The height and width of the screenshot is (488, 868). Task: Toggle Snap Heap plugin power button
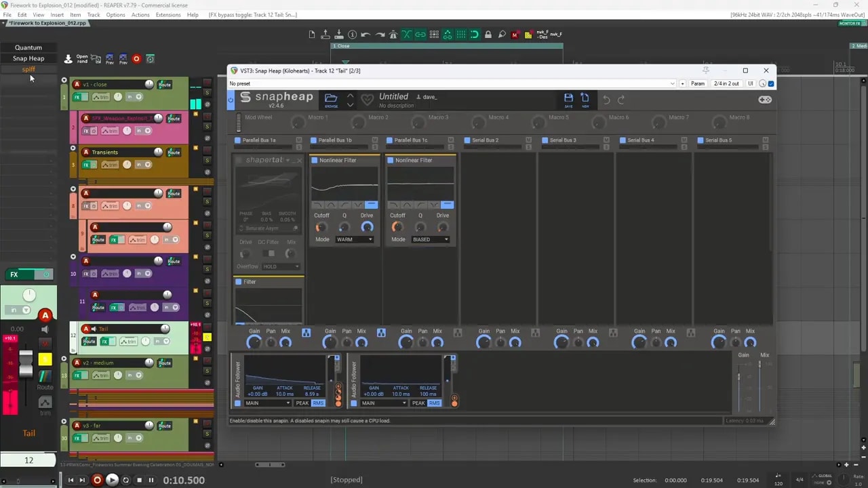point(231,100)
